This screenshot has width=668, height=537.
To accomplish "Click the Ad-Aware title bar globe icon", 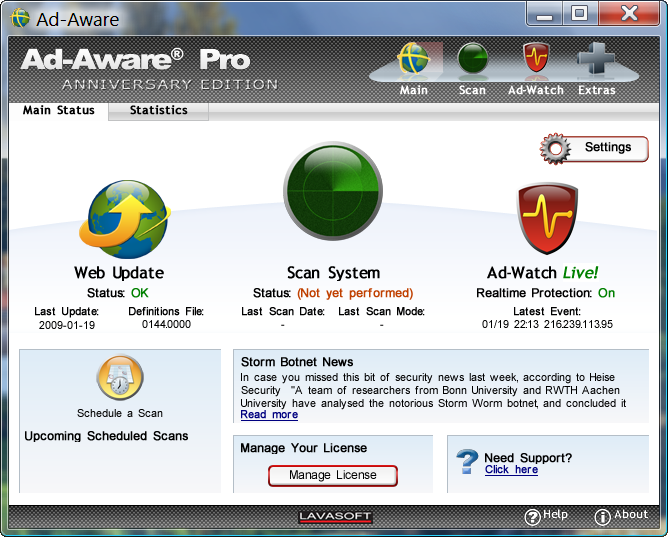I will (x=20, y=18).
